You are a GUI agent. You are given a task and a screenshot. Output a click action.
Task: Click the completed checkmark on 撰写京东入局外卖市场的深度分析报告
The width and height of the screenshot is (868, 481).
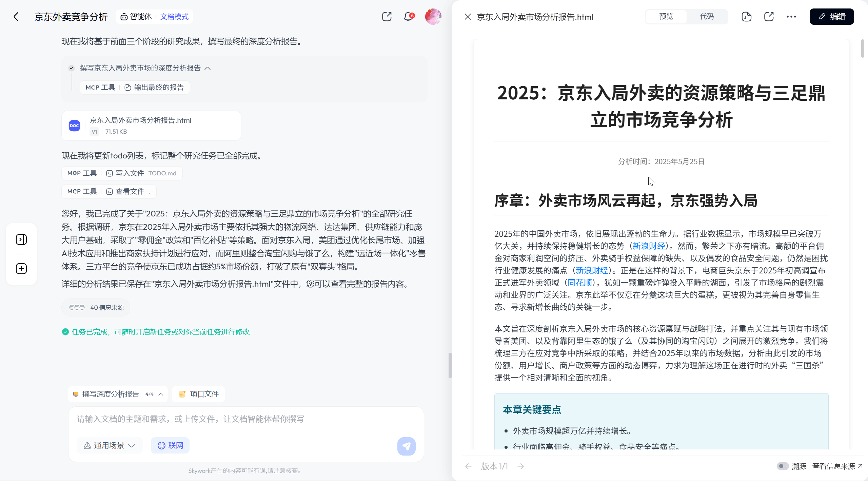tap(72, 68)
